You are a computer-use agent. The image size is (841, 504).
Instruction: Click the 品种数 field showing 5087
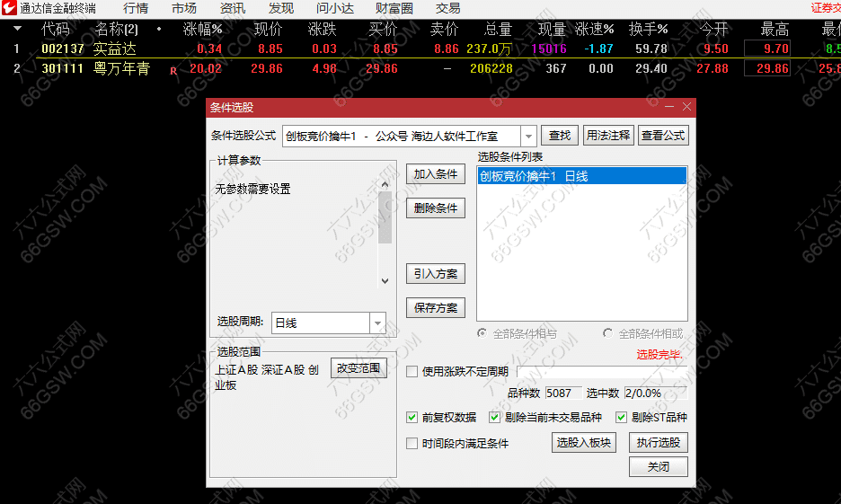point(563,393)
